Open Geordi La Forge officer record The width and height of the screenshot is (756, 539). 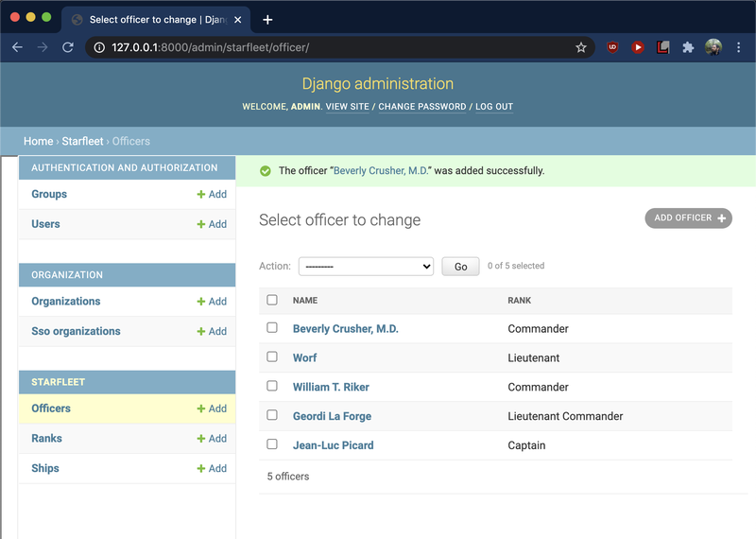pos(333,416)
